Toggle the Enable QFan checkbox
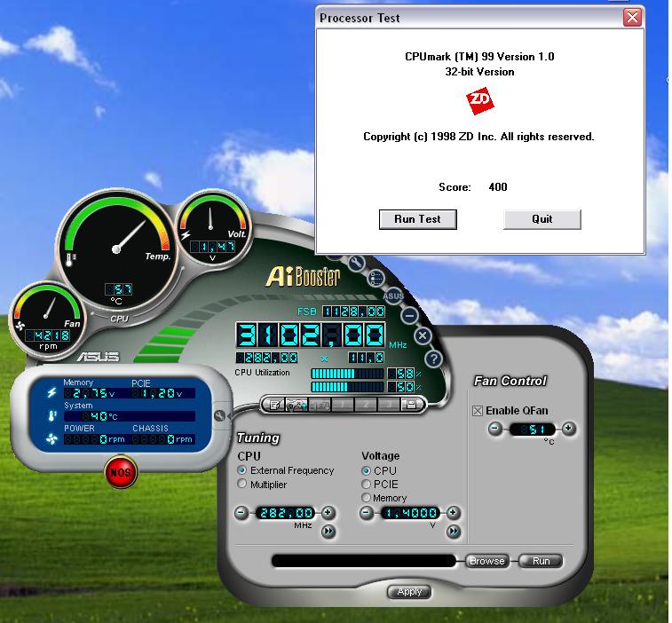 coord(478,411)
